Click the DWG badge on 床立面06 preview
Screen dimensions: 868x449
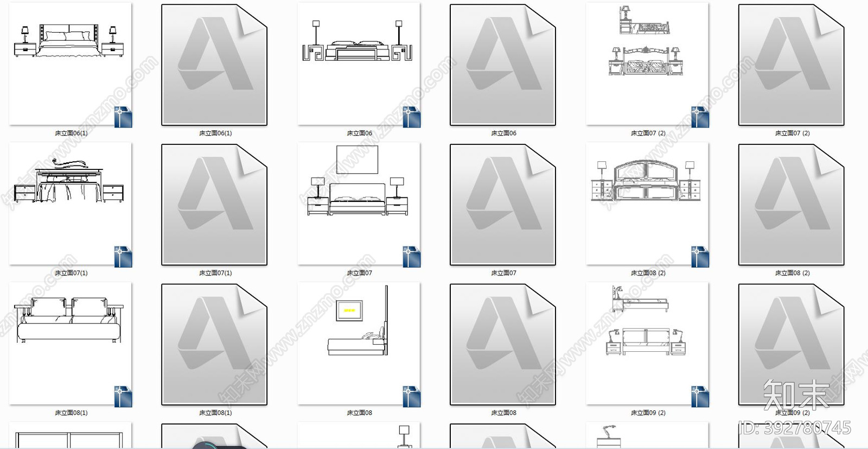click(x=412, y=117)
